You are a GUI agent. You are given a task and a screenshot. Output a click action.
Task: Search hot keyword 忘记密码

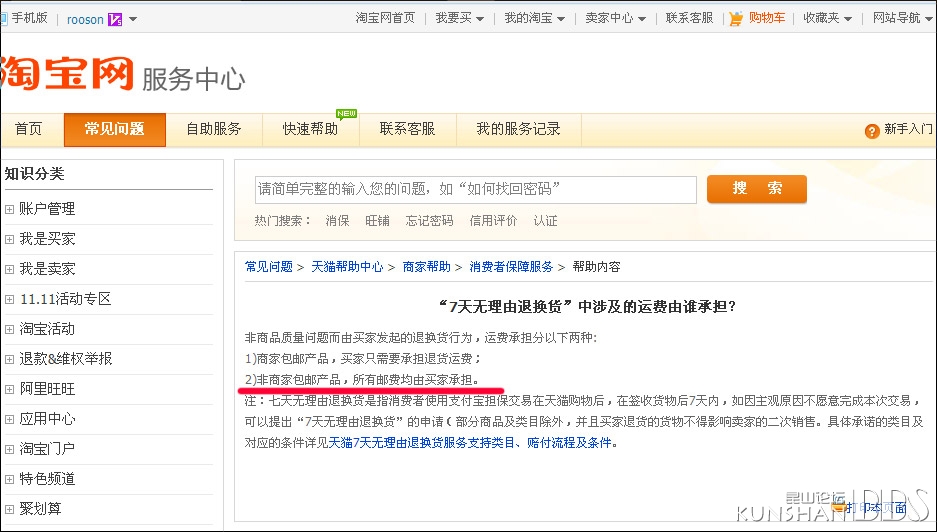click(429, 221)
